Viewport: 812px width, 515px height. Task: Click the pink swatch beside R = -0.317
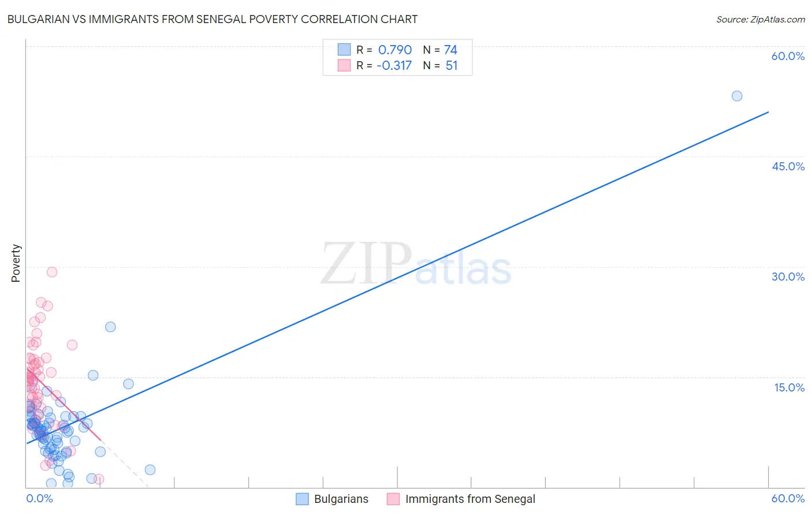[x=344, y=65]
